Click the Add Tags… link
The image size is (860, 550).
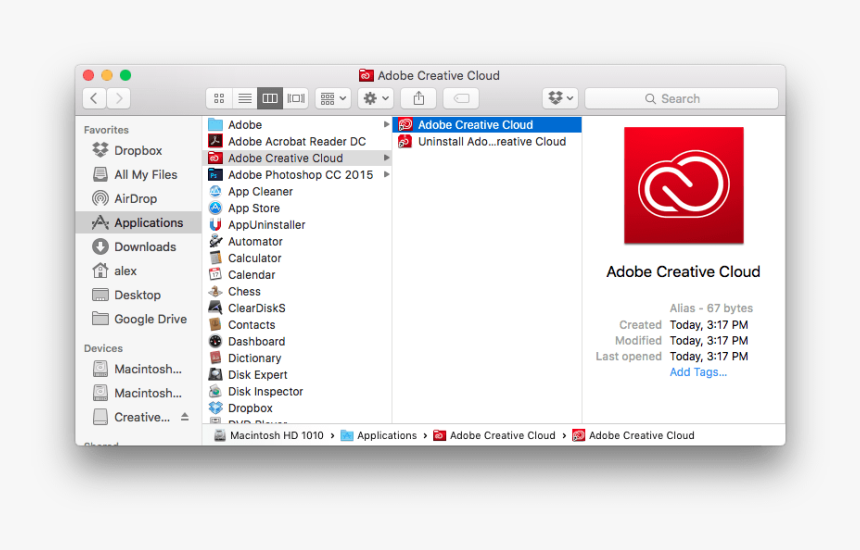point(698,372)
